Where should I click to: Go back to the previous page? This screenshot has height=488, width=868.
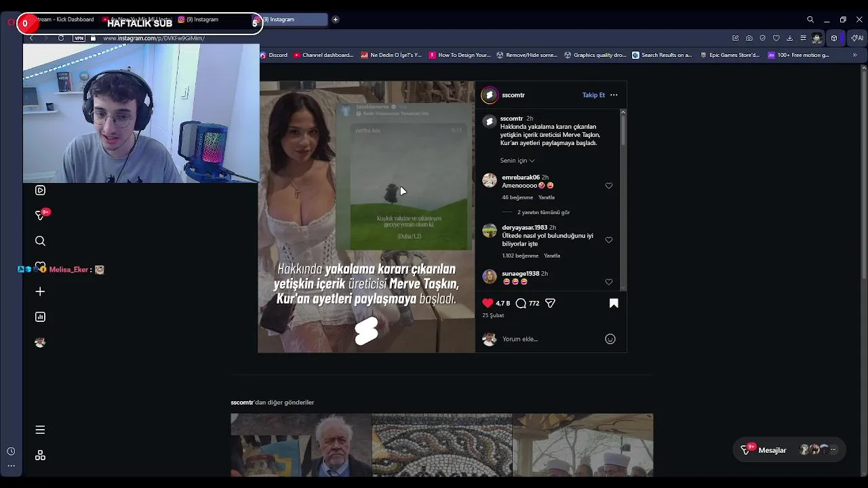point(31,38)
